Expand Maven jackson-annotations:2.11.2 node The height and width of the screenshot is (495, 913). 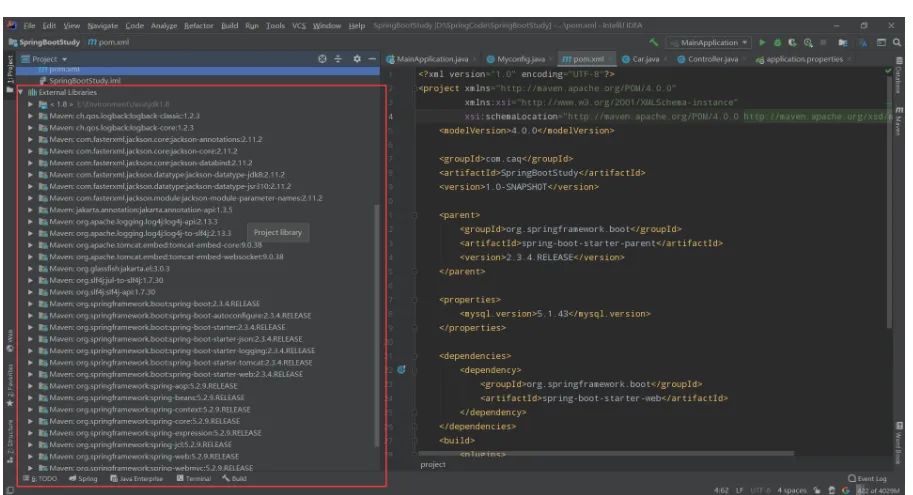point(30,139)
